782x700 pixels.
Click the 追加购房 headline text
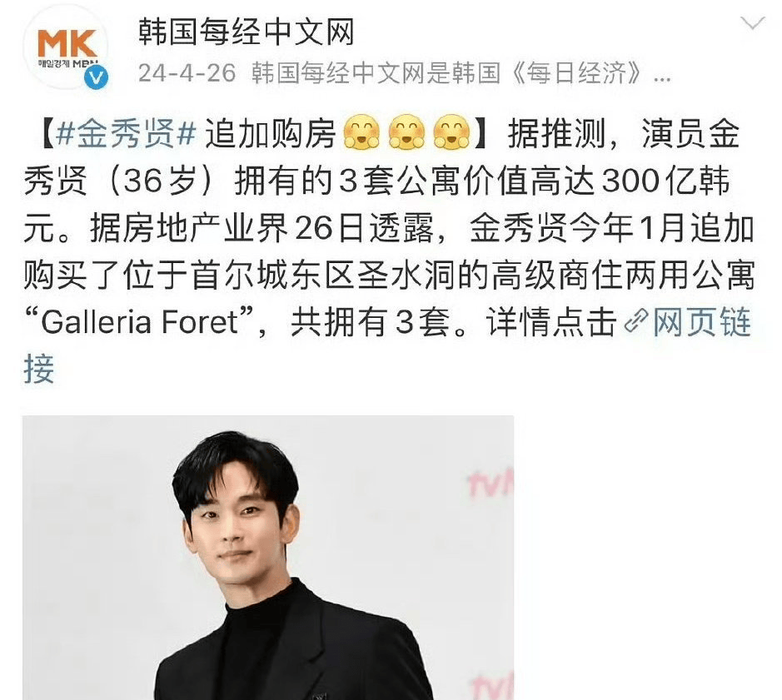click(271, 134)
